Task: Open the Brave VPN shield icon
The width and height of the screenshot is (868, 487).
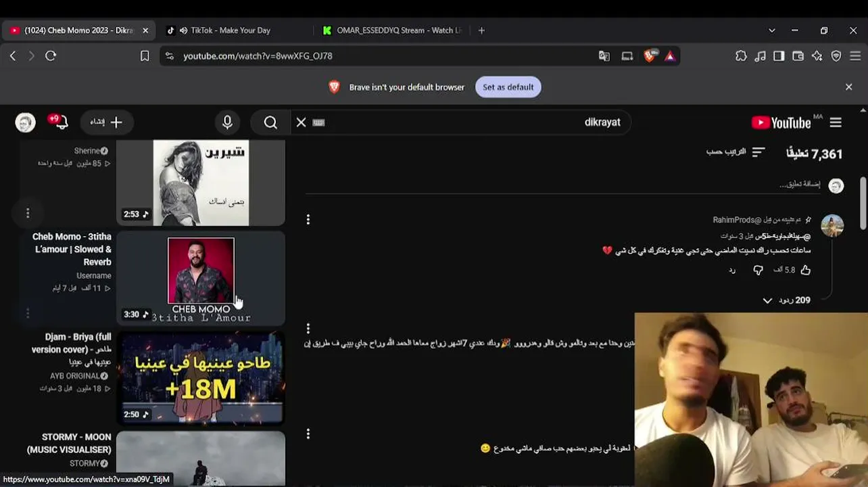Action: [836, 56]
